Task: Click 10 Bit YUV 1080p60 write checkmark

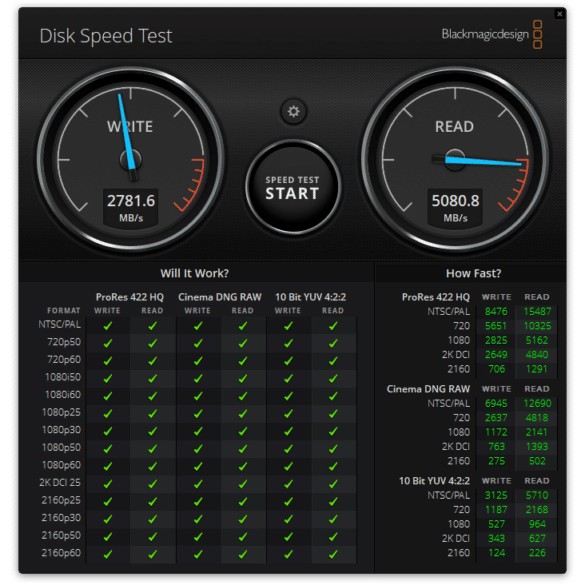Action: pos(288,466)
